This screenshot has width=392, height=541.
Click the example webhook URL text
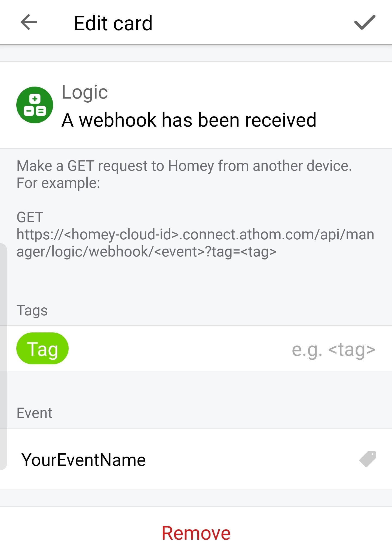point(195,243)
